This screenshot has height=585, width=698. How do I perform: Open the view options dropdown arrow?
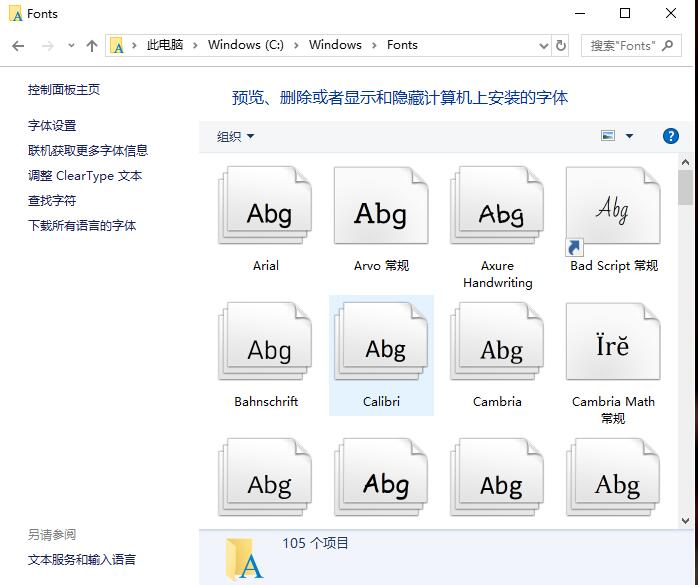[x=629, y=136]
